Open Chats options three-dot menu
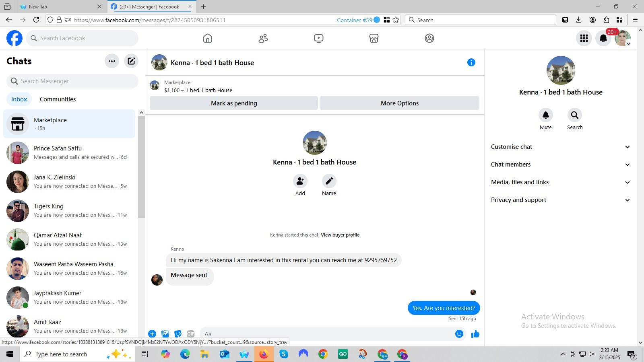Viewport: 644px width, 362px height. coord(112,61)
